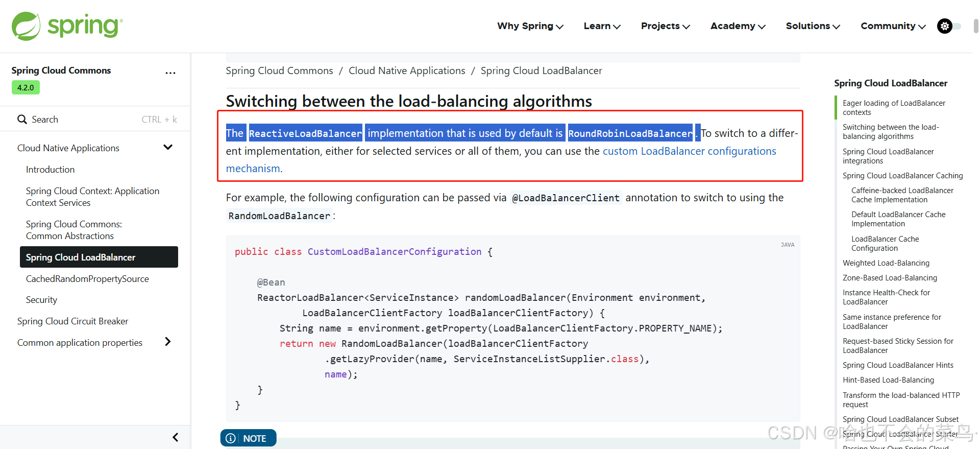Collapse the sidebar with the left chevron
The height and width of the screenshot is (449, 980).
(176, 437)
